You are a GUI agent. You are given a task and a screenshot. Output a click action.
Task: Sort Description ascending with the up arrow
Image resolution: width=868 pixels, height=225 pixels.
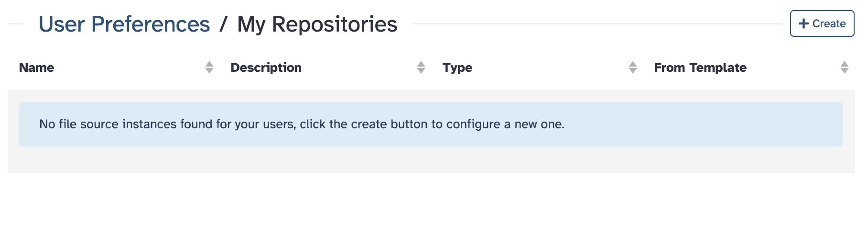point(421,64)
